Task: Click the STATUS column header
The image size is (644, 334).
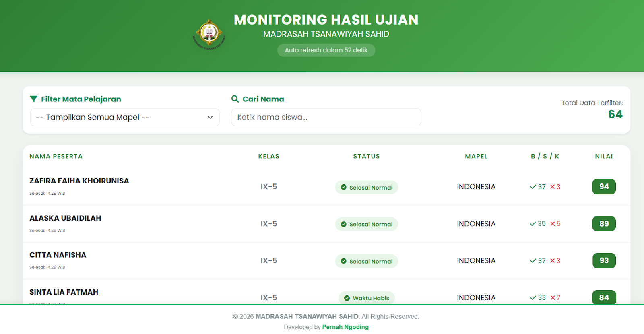Action: 366,156
